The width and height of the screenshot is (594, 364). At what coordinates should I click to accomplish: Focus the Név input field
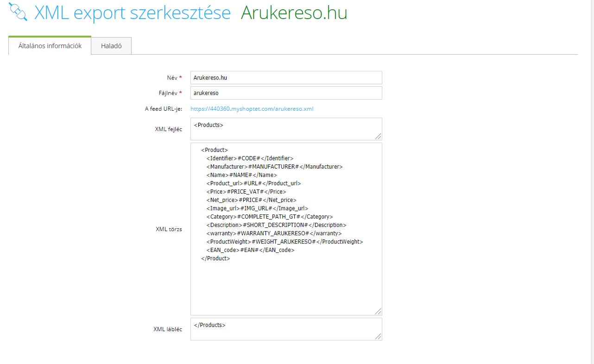point(286,78)
